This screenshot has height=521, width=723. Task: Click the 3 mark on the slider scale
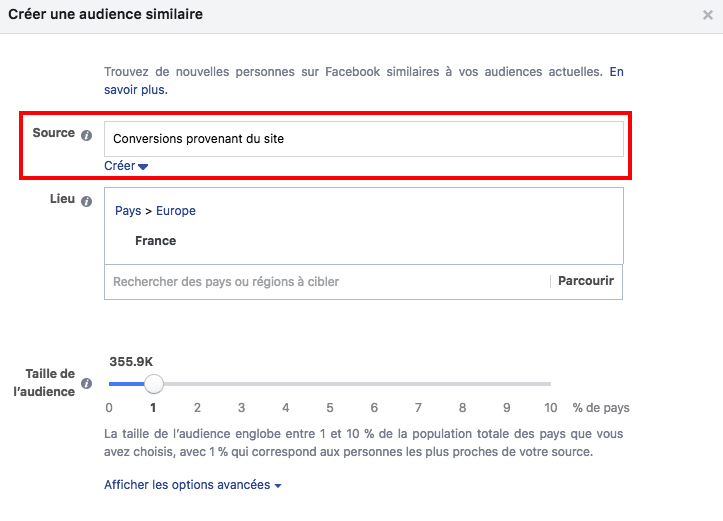tap(241, 408)
